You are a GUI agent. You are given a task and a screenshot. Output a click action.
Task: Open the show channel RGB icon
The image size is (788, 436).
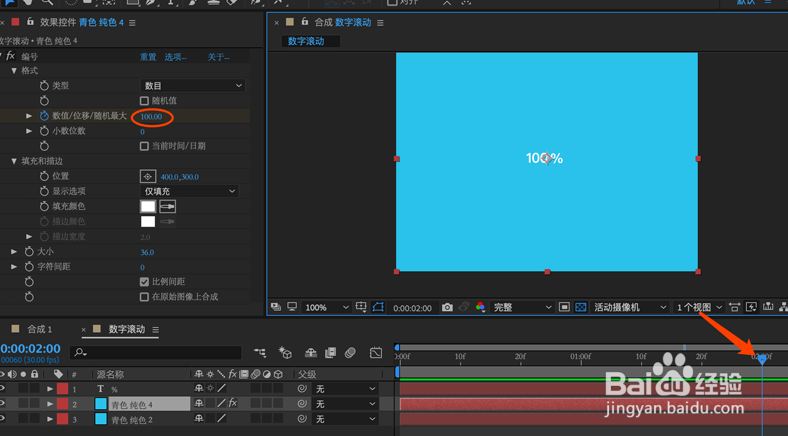[480, 307]
